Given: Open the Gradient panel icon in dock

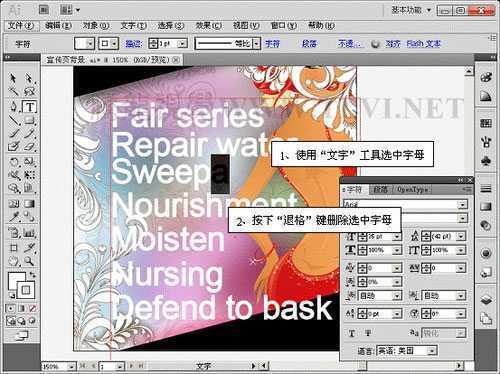Looking at the screenshot, I should (486, 207).
